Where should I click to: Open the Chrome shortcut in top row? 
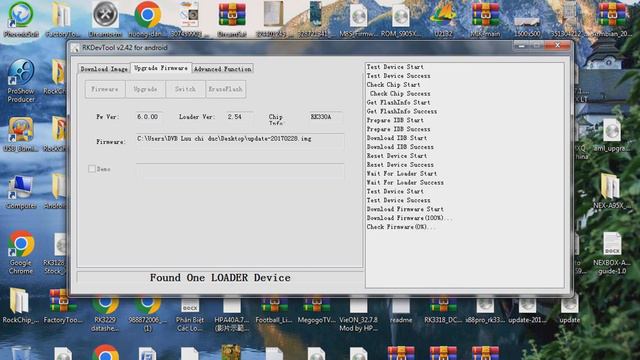(147, 20)
